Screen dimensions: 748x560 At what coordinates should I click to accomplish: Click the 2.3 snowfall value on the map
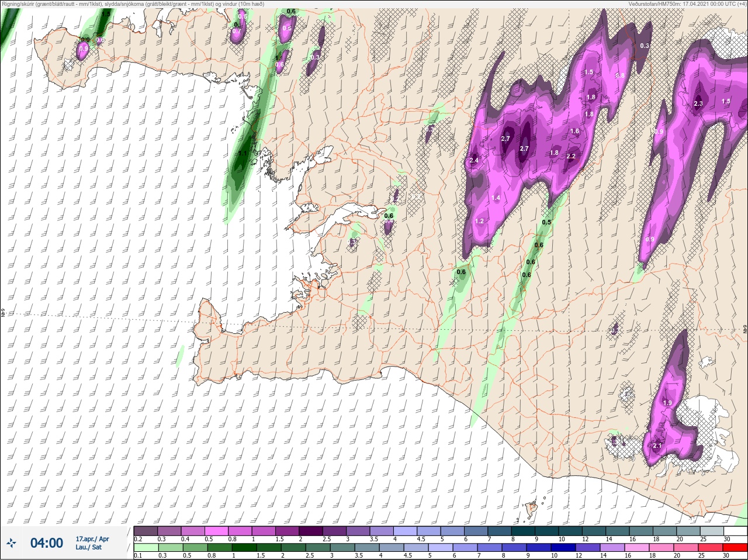[x=698, y=103]
